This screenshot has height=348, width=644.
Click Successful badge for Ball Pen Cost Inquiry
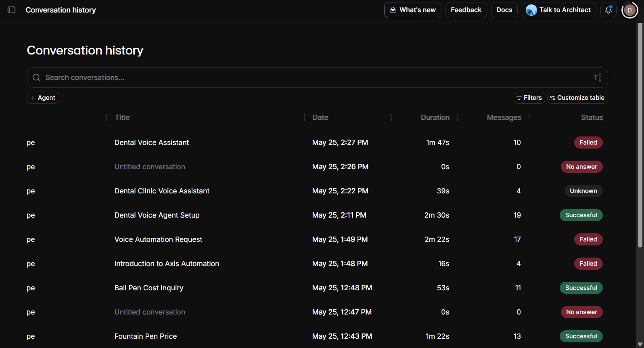click(581, 288)
